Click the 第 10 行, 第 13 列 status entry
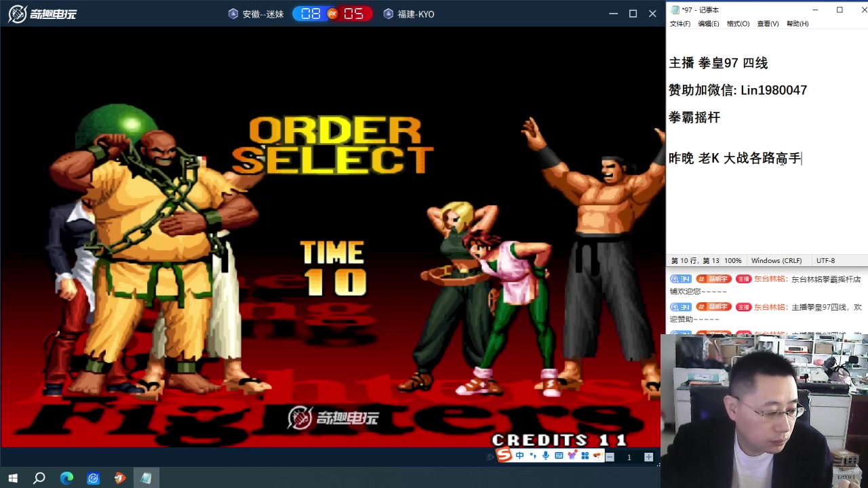The height and width of the screenshot is (488, 868). point(695,260)
